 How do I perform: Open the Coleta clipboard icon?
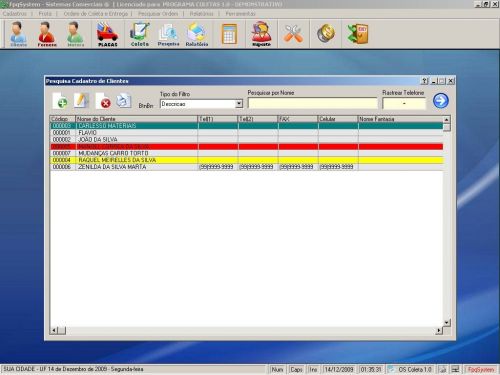tap(140, 34)
